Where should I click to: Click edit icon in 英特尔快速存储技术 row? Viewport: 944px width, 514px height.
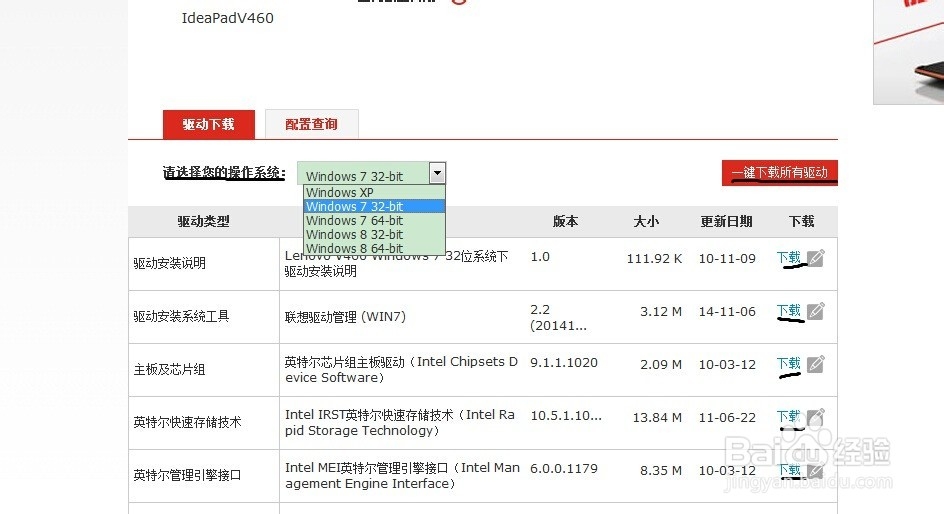point(816,417)
